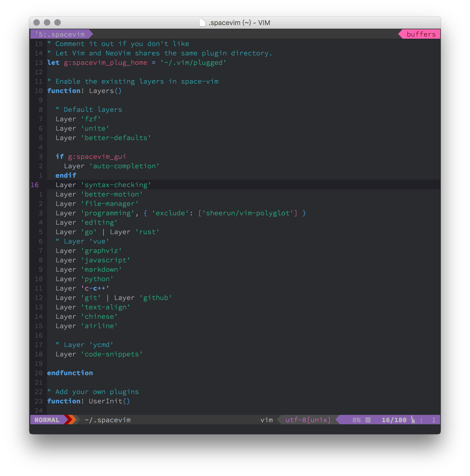Select the '5:.spacevim' buffer tab
The width and height of the screenshot is (470, 476).
[60, 34]
